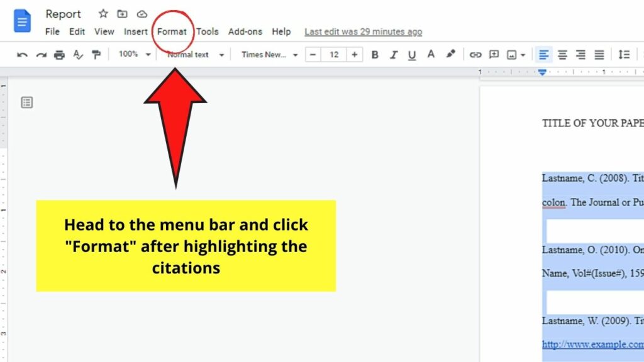The image size is (644, 362).
Task: Click the Insert link icon
Action: tap(475, 55)
